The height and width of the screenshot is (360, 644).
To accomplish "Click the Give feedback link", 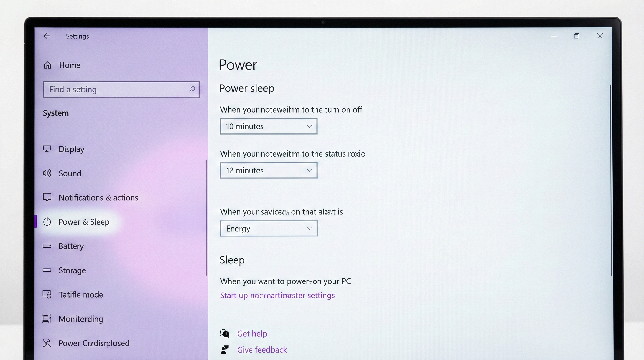I will pos(262,350).
